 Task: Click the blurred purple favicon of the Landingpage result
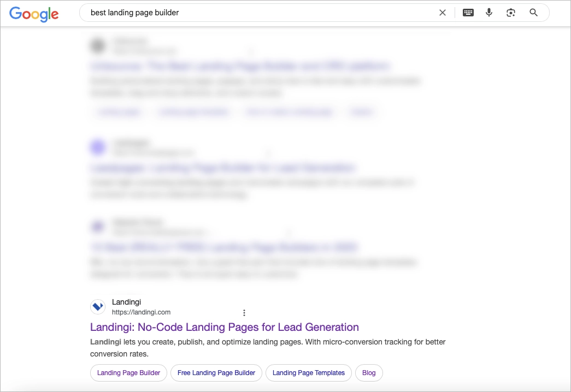(x=97, y=147)
